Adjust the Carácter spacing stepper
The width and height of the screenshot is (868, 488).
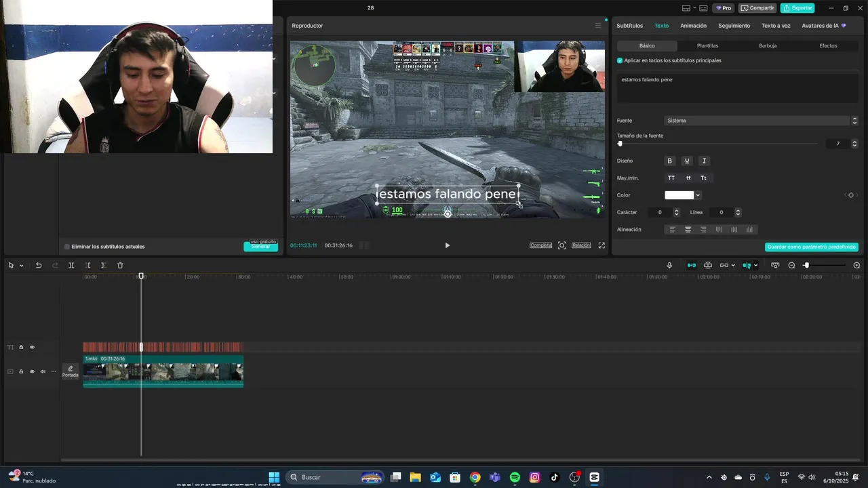[x=676, y=212]
